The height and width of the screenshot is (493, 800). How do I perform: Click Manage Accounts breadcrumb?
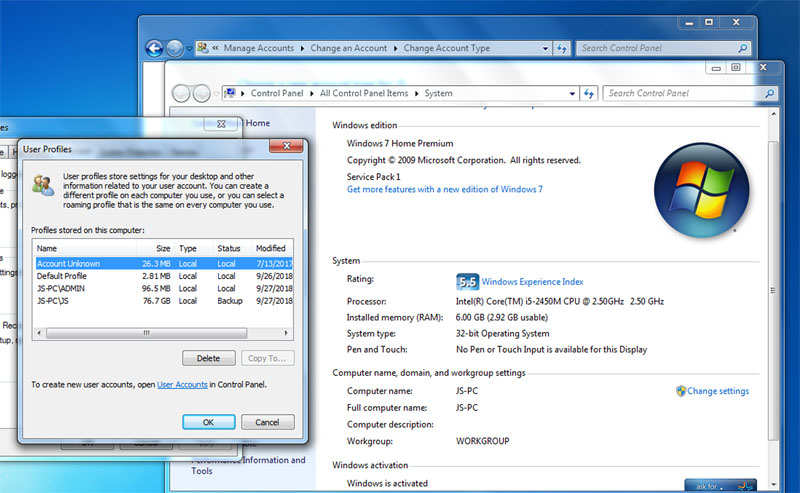(x=259, y=48)
